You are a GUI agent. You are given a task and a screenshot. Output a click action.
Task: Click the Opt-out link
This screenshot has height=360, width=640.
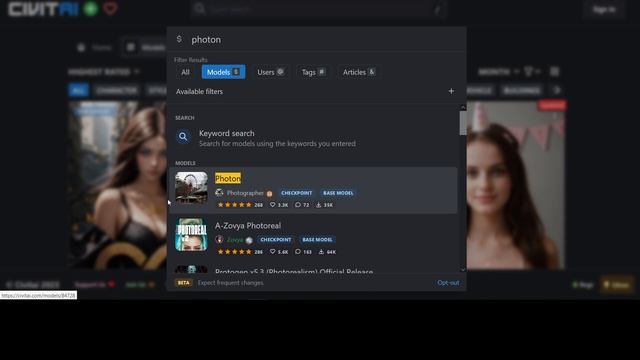pos(448,282)
